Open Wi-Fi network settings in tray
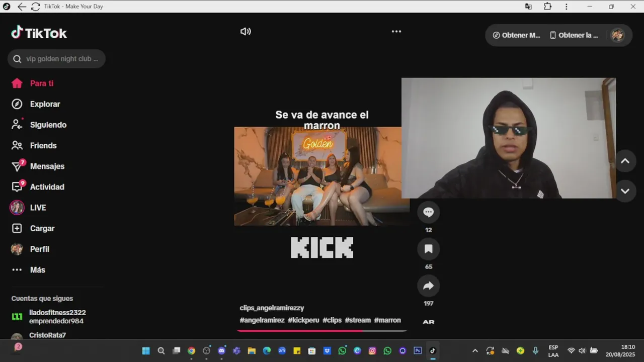The image size is (644, 362). [x=571, y=351]
